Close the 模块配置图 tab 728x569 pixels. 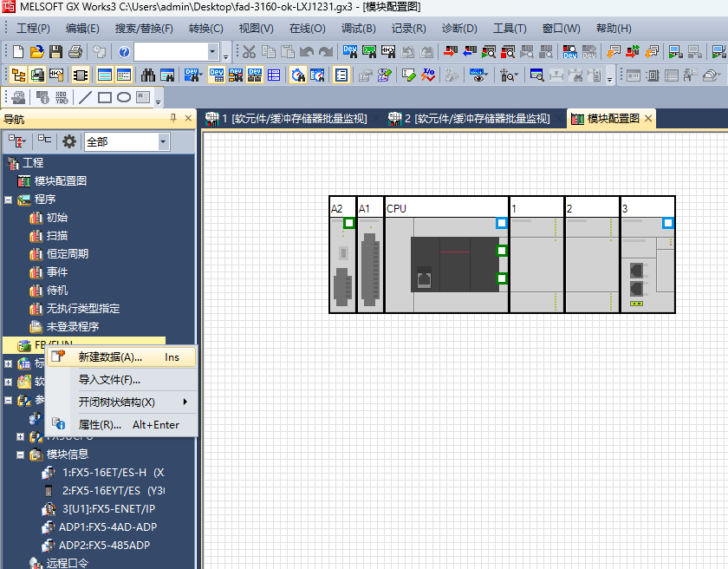(x=648, y=119)
